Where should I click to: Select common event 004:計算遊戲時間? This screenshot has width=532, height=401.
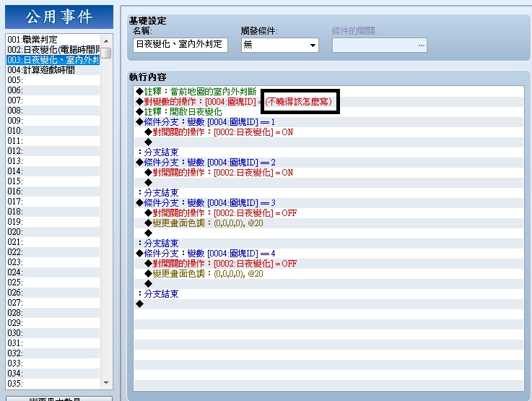(53, 70)
